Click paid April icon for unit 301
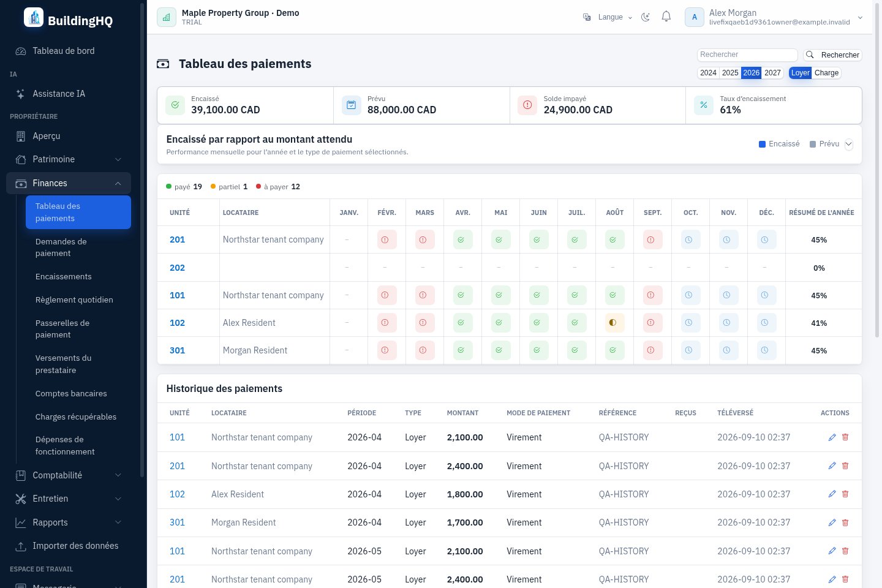The image size is (882, 588). (x=461, y=350)
